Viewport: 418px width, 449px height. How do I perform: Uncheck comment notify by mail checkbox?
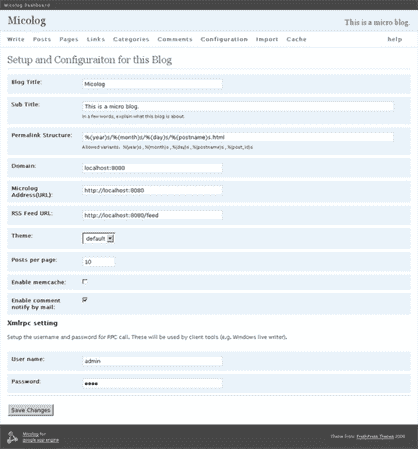coord(85,300)
